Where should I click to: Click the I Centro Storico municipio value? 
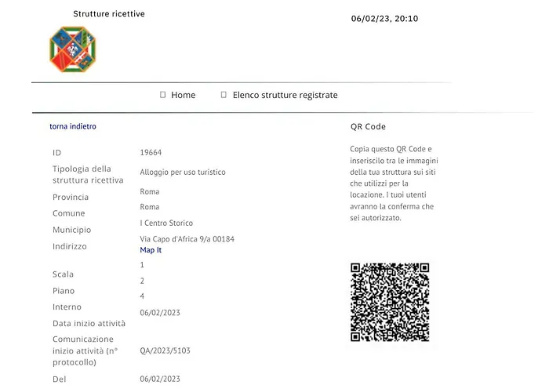tap(166, 223)
